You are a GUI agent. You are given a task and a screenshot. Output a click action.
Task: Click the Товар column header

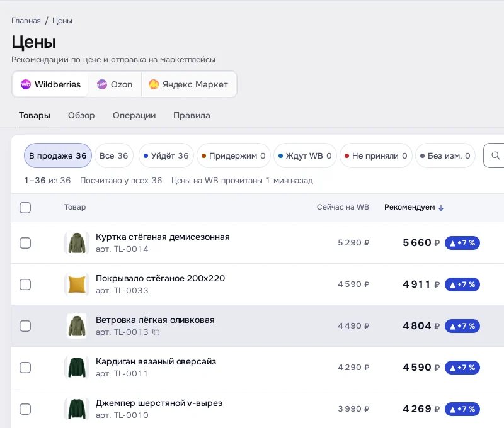tap(75, 208)
